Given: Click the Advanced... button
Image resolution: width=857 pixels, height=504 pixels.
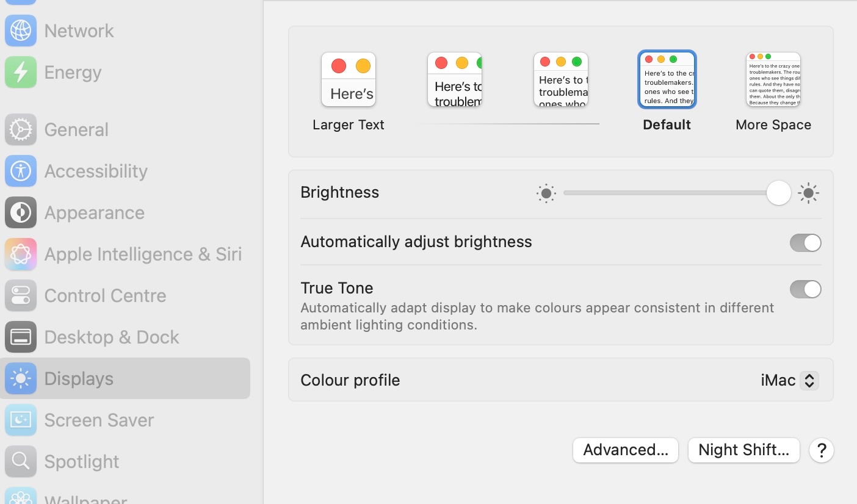Looking at the screenshot, I should tap(625, 450).
